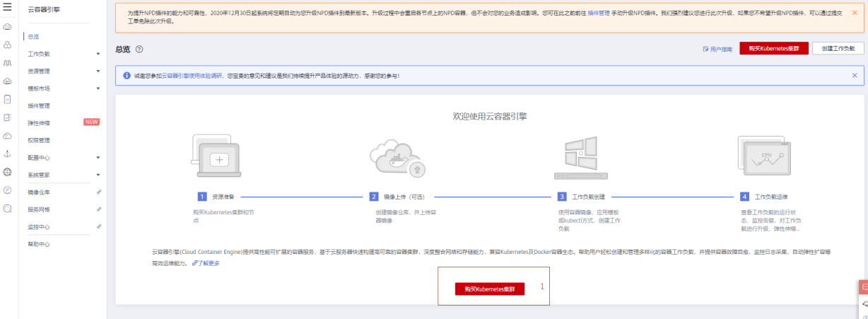Click the blue step number 3 badge
Screen dimensions: 868x319
pos(562,197)
